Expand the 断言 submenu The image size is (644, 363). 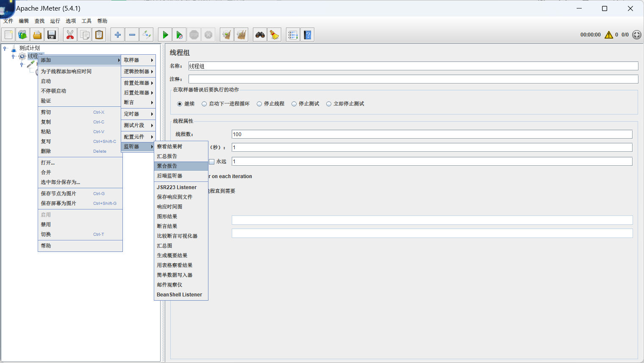pyautogui.click(x=138, y=103)
